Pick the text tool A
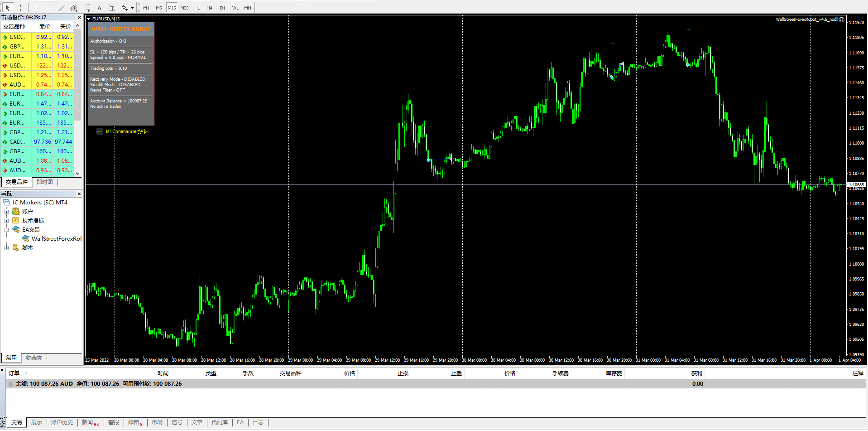Image resolution: width=868 pixels, height=431 pixels. click(x=99, y=8)
